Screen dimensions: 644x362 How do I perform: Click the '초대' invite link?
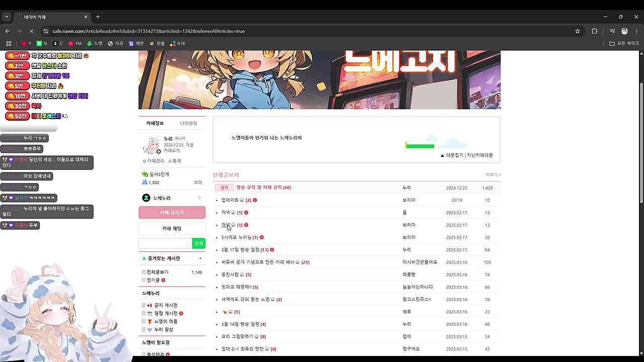198,183
